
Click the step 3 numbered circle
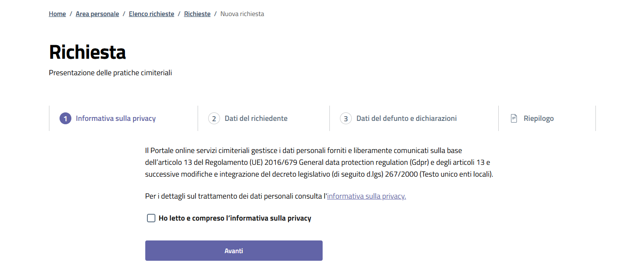[346, 118]
